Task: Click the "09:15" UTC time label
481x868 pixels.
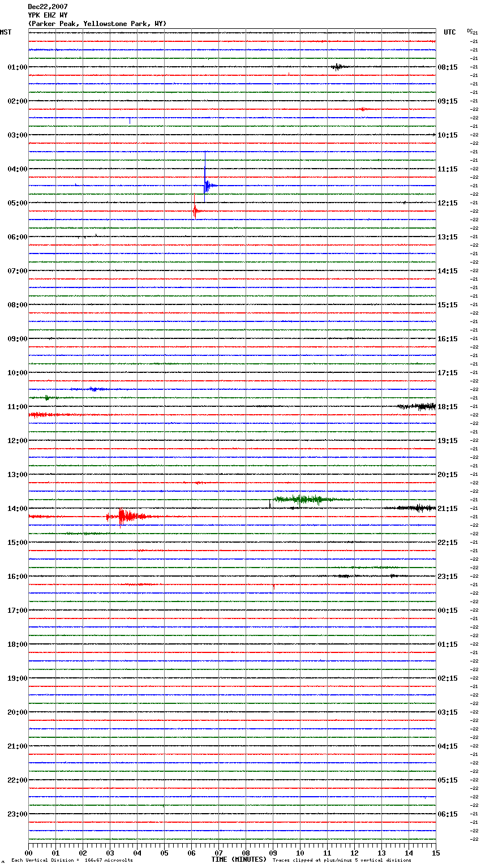Action: (x=448, y=101)
